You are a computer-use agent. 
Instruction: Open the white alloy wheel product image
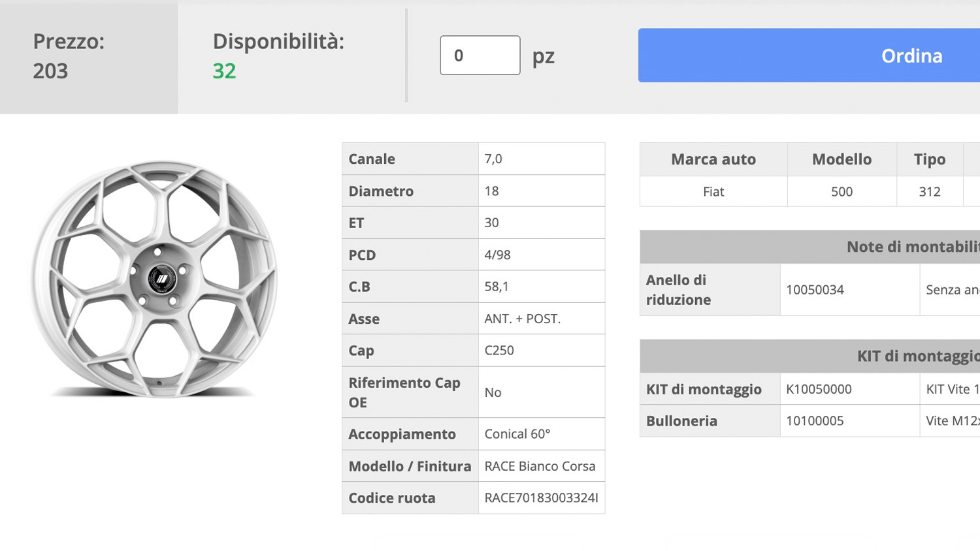(x=155, y=279)
